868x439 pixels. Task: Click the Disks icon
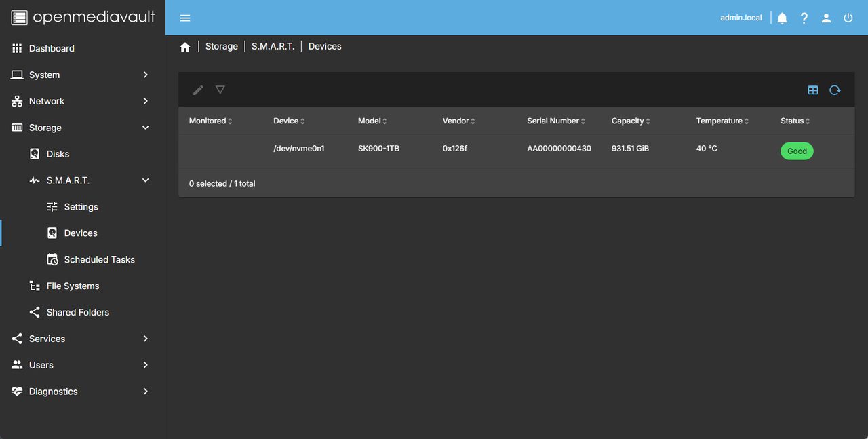pyautogui.click(x=35, y=154)
